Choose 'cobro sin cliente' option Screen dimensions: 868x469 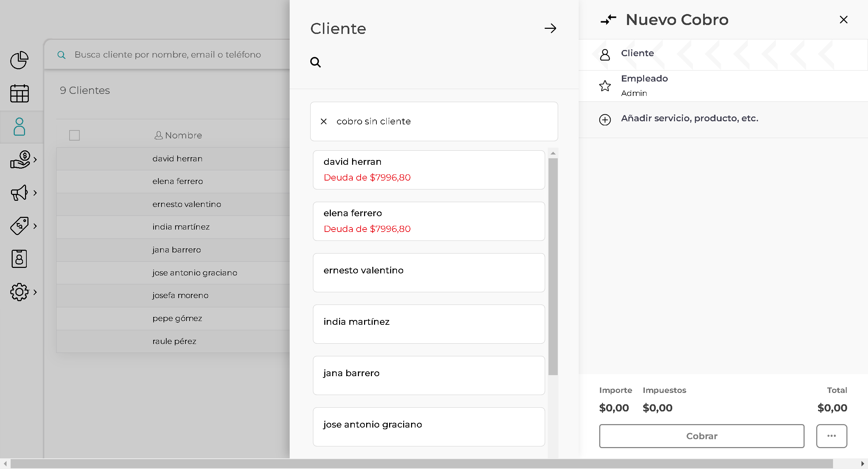coord(434,121)
